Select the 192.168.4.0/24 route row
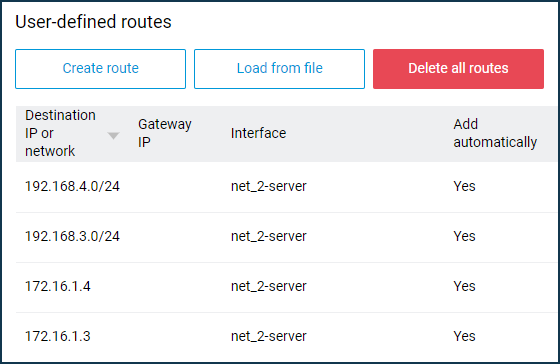Image resolution: width=560 pixels, height=364 pixels. tap(286, 186)
